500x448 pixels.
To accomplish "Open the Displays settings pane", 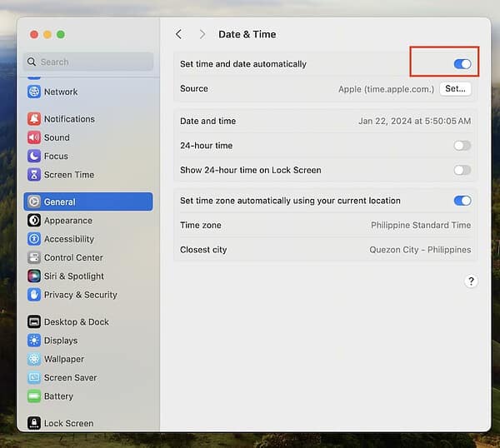I will (60, 341).
